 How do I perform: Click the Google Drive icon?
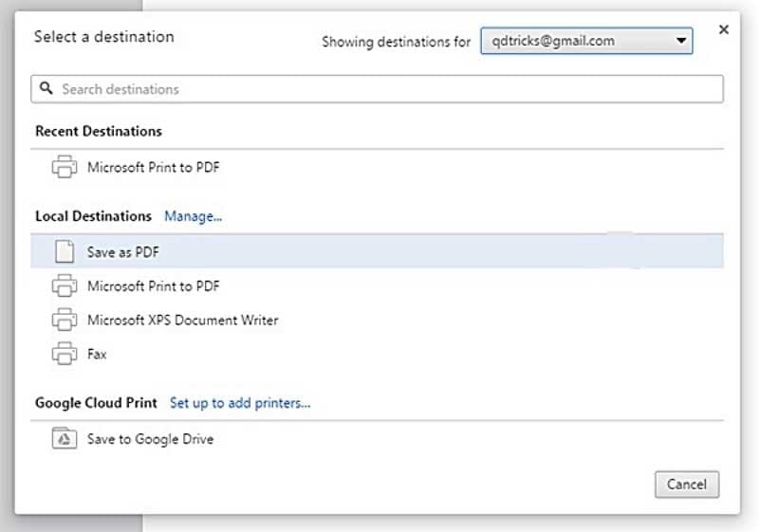click(x=64, y=439)
